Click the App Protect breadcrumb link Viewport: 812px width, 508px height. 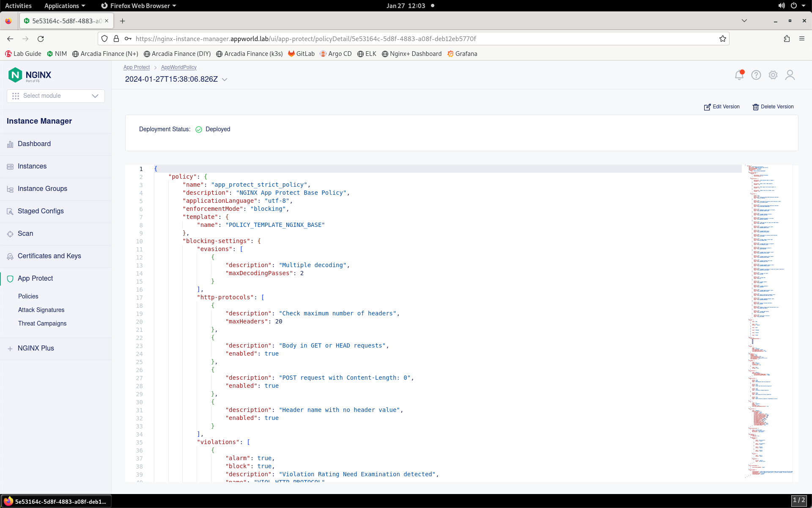137,67
